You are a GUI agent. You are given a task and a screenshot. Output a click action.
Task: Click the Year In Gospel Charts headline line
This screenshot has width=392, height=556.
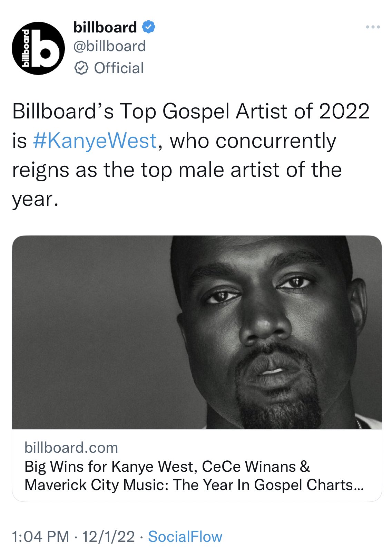pyautogui.click(x=194, y=485)
